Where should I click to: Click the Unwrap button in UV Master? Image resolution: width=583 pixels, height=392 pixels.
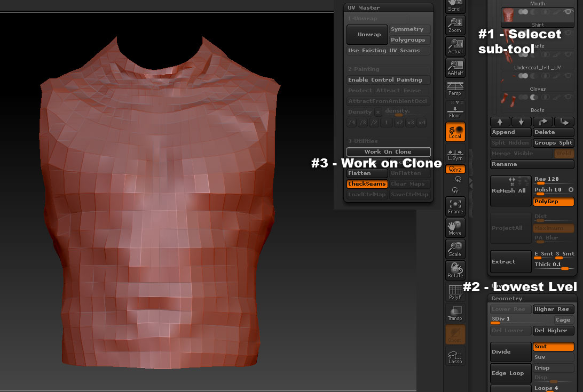pos(367,35)
